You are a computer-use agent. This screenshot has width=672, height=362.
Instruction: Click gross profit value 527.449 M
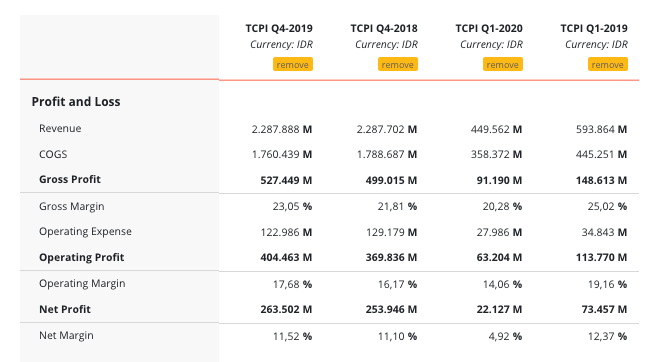pos(286,180)
